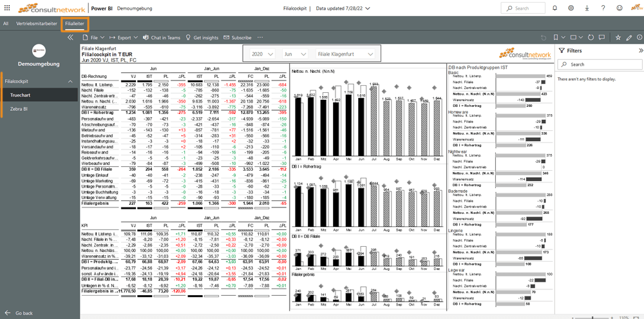The image size is (644, 319).
Task: Open the settings gear
Action: click(570, 8)
